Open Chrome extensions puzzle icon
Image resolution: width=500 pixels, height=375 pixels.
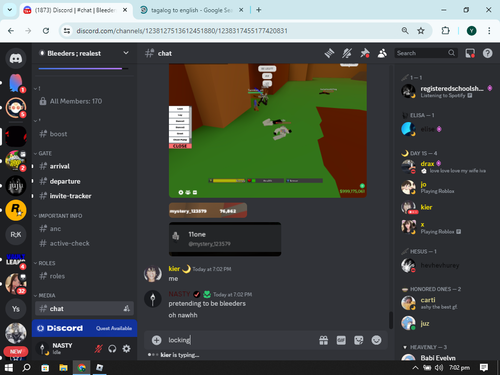(x=445, y=31)
